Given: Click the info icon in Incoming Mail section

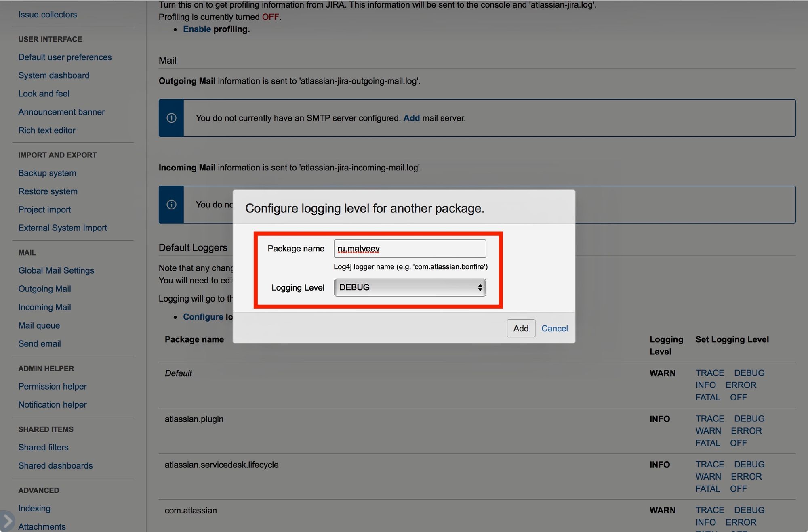Looking at the screenshot, I should 171,204.
